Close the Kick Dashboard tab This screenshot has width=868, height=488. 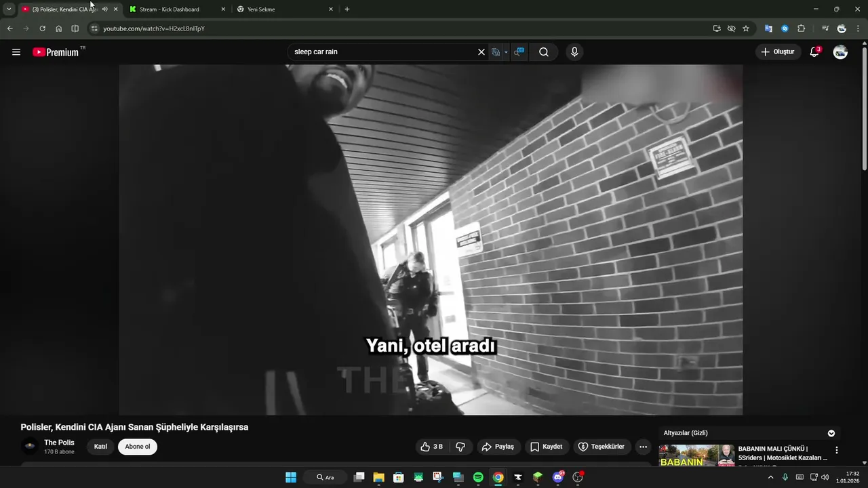click(223, 9)
